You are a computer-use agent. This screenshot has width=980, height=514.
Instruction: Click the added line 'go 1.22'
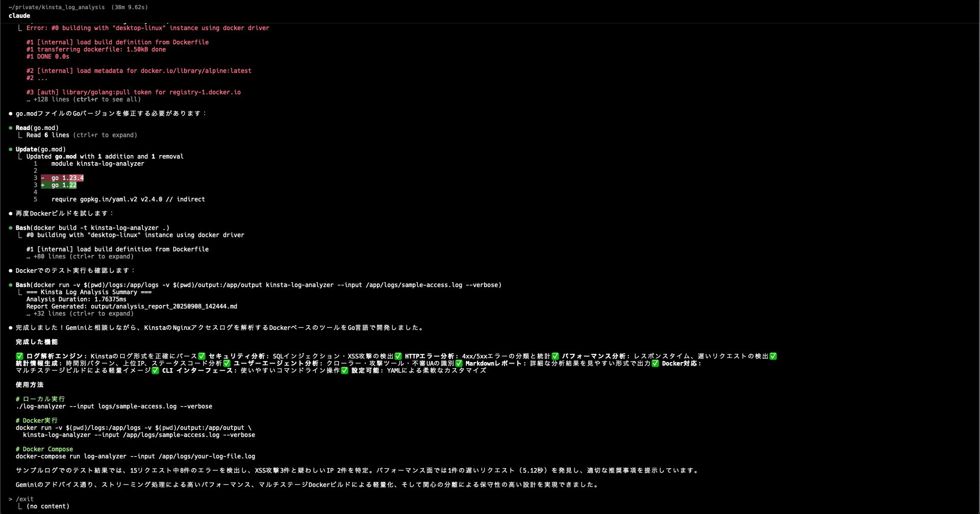point(59,185)
